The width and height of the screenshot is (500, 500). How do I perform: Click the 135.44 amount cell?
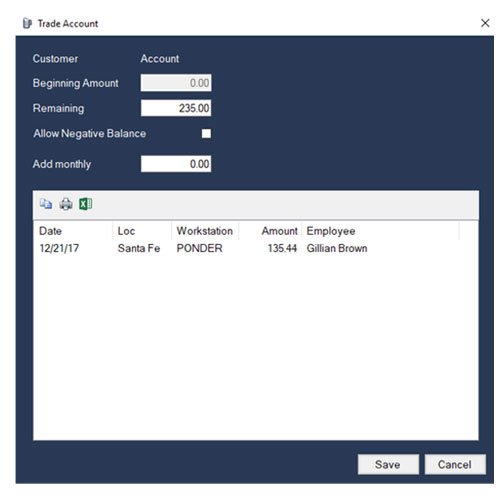(x=282, y=248)
